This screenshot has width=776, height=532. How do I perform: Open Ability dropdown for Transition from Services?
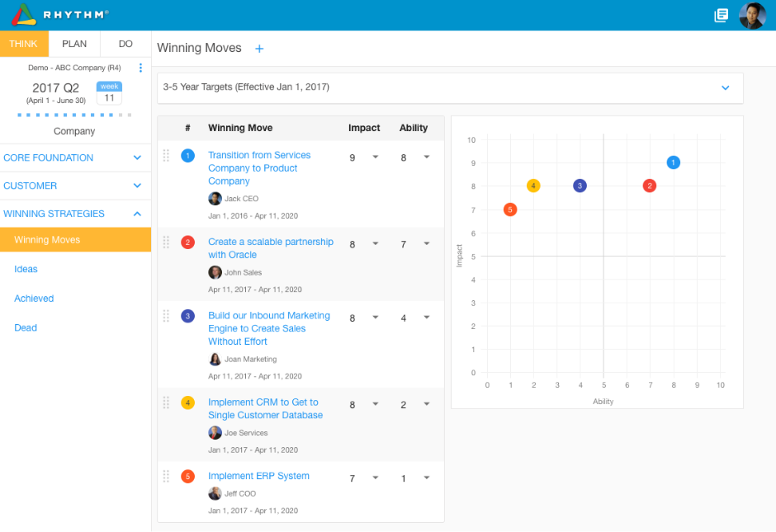point(427,158)
